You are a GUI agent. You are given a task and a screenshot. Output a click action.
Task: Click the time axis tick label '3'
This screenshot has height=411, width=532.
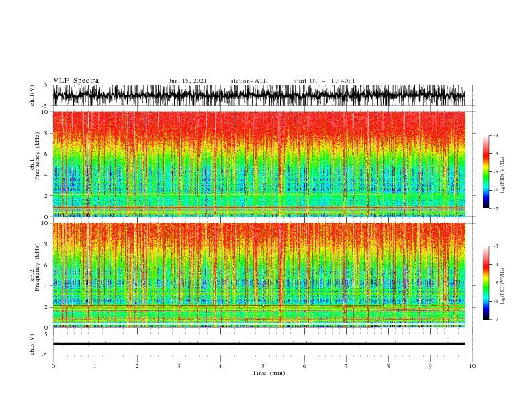179,366
